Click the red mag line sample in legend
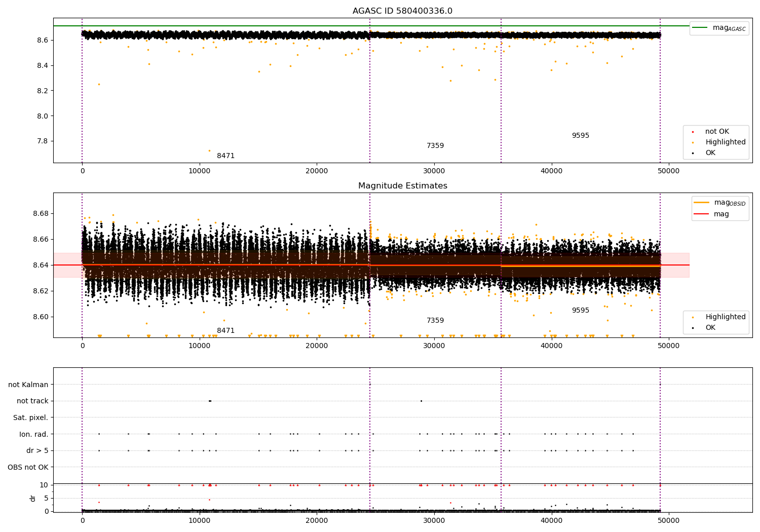The height and width of the screenshot is (532, 760). coord(701,214)
